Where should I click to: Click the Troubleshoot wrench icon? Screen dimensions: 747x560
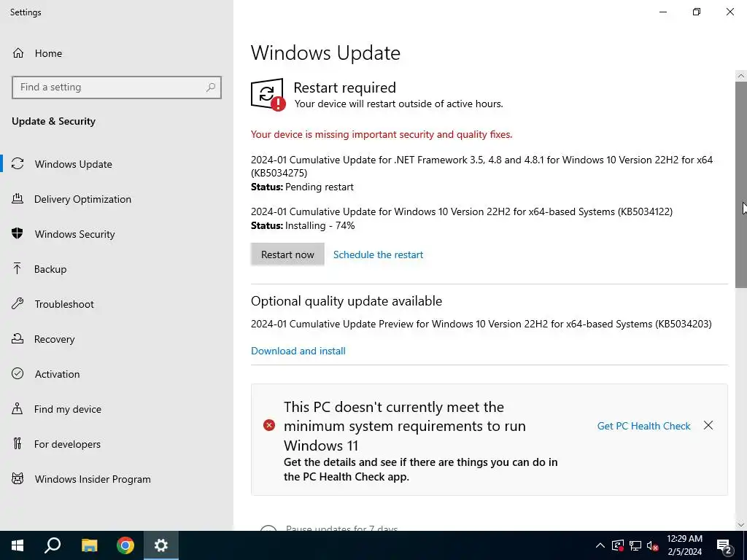tap(18, 304)
